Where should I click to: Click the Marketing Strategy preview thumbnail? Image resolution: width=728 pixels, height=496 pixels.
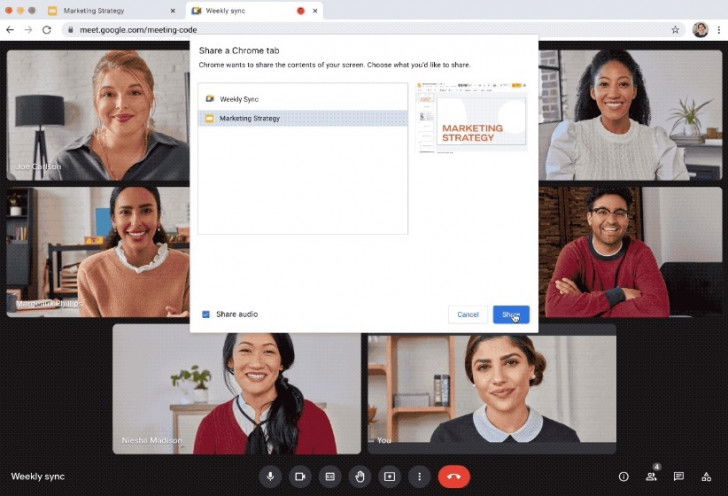[472, 121]
